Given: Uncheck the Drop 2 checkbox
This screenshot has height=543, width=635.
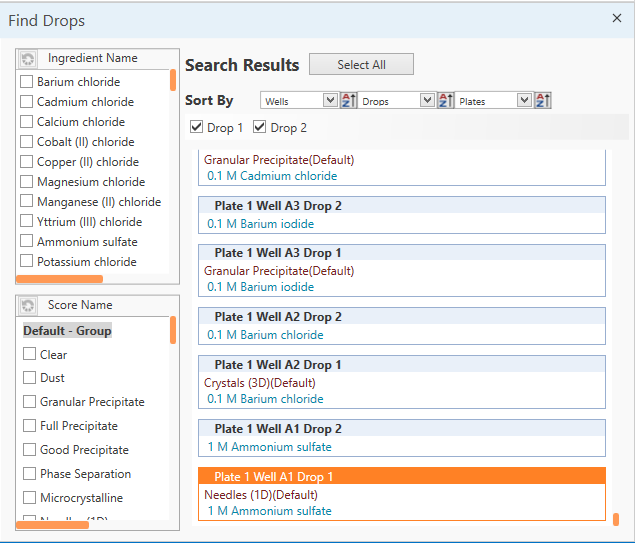Looking at the screenshot, I should pos(260,128).
